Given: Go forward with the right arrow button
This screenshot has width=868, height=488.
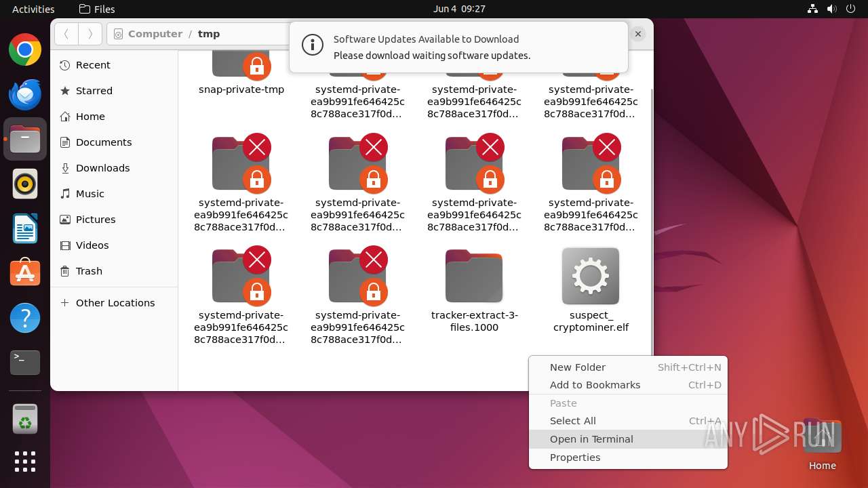Looking at the screenshot, I should 90,34.
